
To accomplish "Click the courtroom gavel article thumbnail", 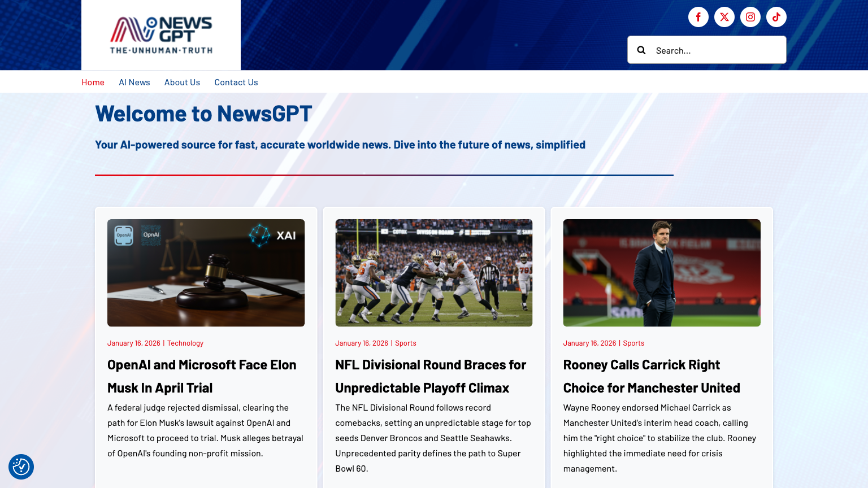I will click(x=206, y=273).
